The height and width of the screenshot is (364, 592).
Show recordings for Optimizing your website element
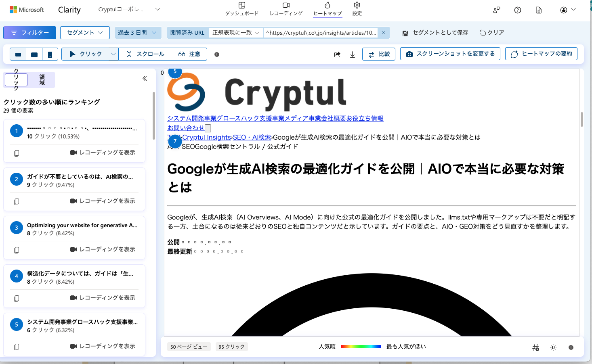[x=103, y=249]
